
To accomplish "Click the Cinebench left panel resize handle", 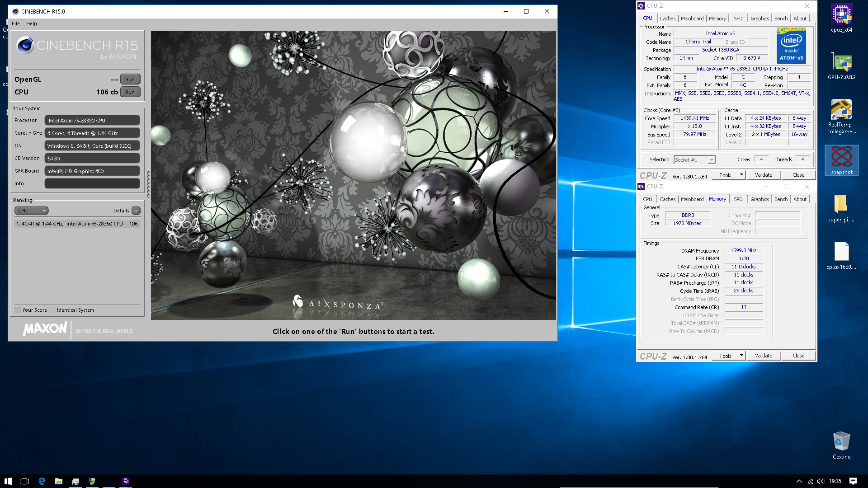I will (x=148, y=184).
